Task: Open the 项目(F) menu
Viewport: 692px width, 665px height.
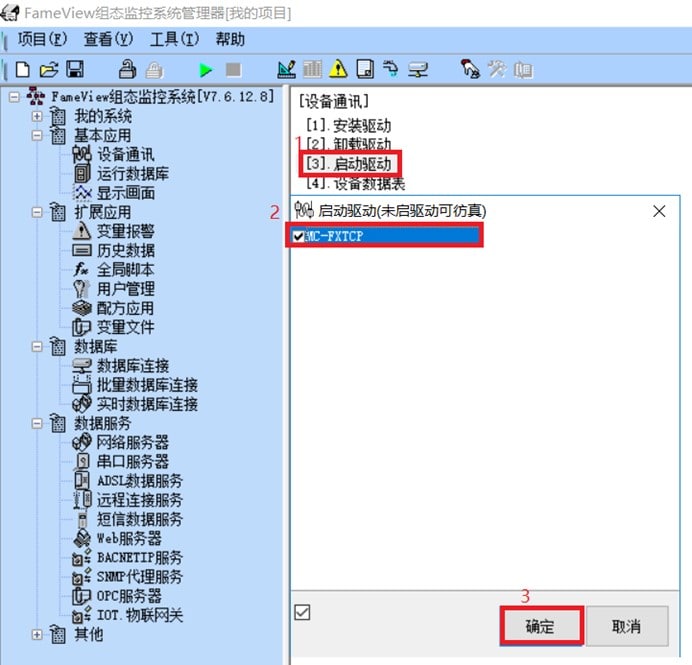Action: click(x=42, y=39)
